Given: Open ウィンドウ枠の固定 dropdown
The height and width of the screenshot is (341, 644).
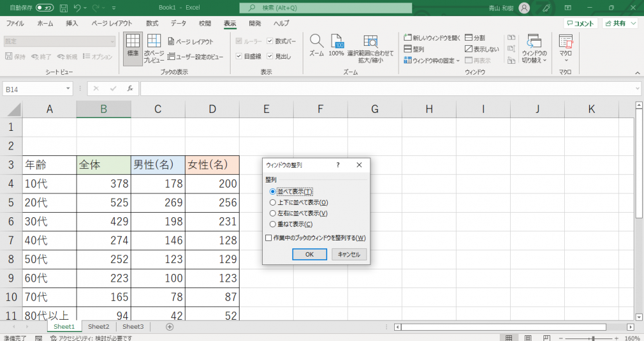Looking at the screenshot, I should (431, 61).
